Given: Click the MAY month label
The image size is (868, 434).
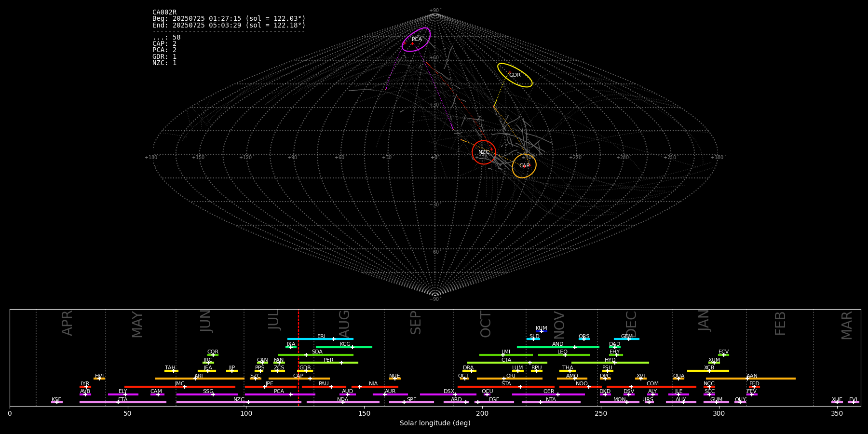Looking at the screenshot, I should click(137, 325).
